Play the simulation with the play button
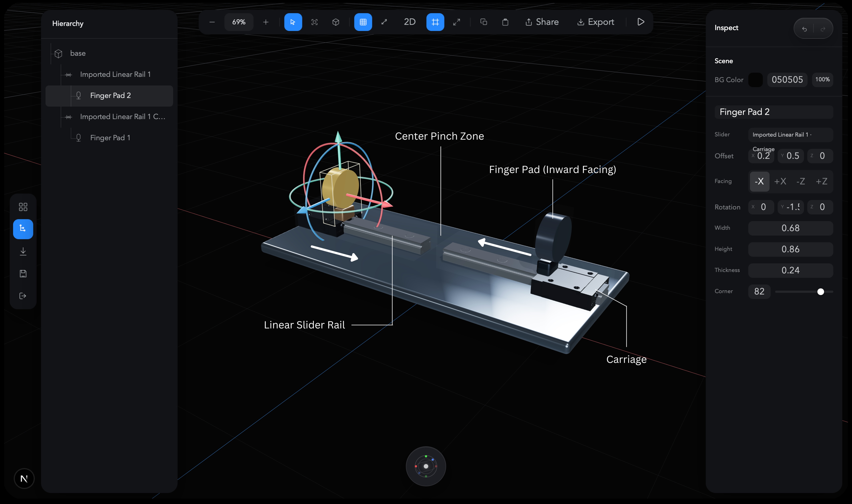The height and width of the screenshot is (504, 852). (x=641, y=22)
